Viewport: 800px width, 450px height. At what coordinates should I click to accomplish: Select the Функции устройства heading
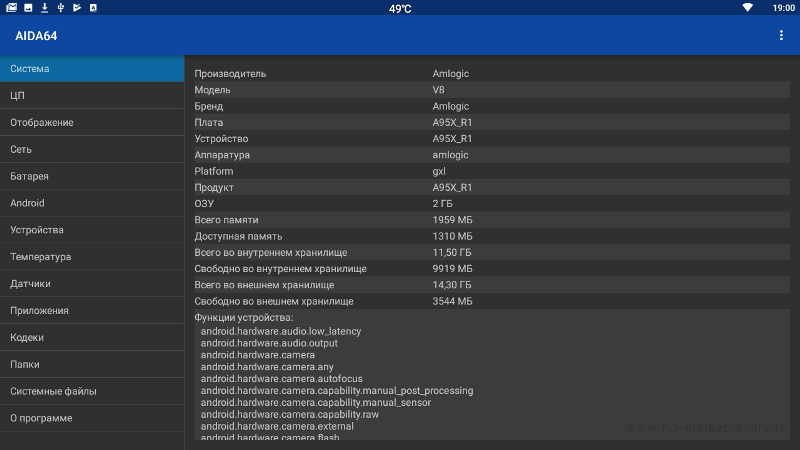tap(244, 317)
